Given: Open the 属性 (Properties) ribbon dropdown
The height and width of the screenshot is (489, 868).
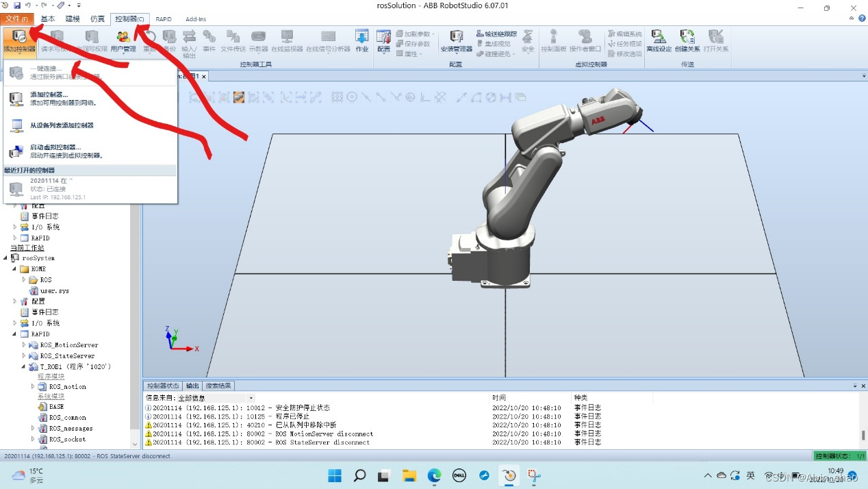Looking at the screenshot, I should point(409,53).
